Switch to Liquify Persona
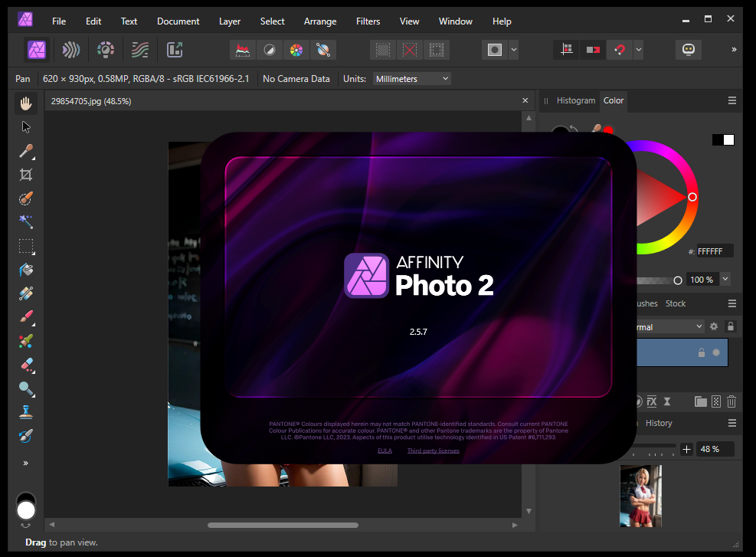Viewport: 756px width, 557px height. tap(71, 50)
